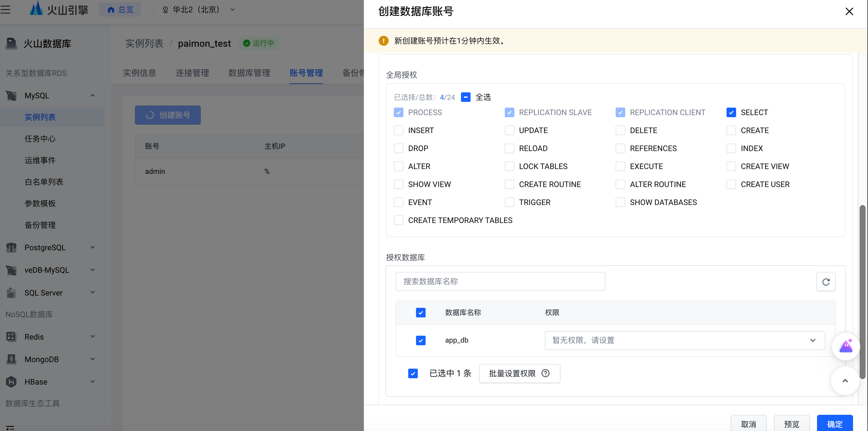Toggle the 数据库名称 header checkbox
Viewport: 868px width, 431px height.
421,313
